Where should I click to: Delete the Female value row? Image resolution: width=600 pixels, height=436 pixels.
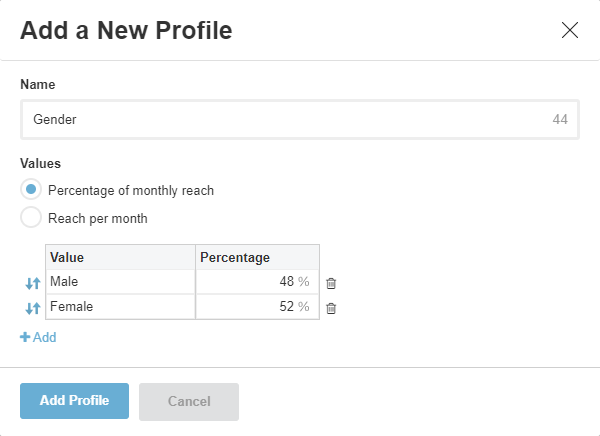click(x=331, y=308)
